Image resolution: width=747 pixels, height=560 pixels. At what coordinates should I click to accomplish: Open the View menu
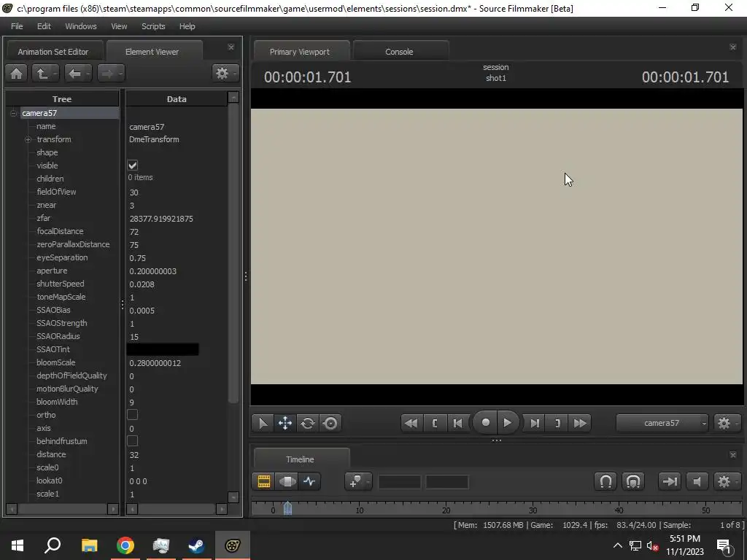click(119, 26)
